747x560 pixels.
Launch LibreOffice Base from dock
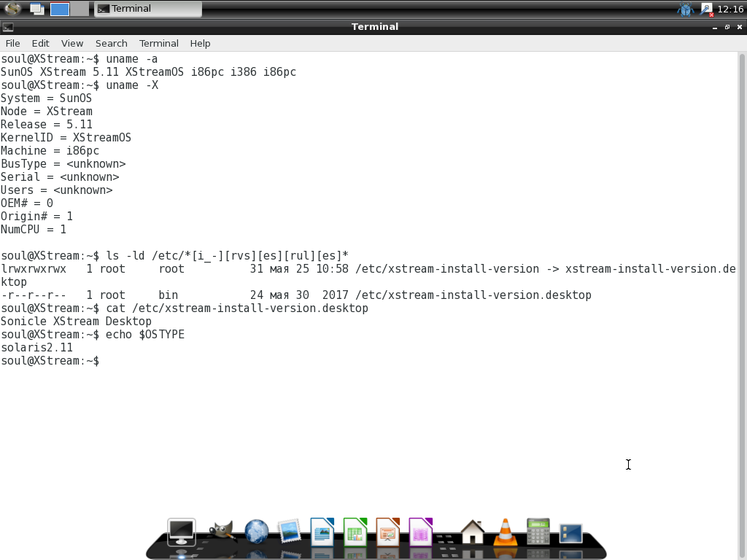[x=421, y=532]
